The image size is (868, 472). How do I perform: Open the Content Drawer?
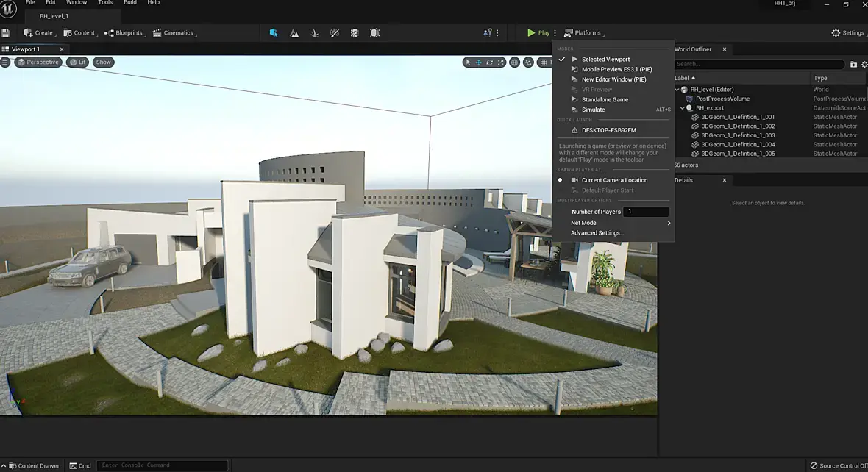(34, 465)
